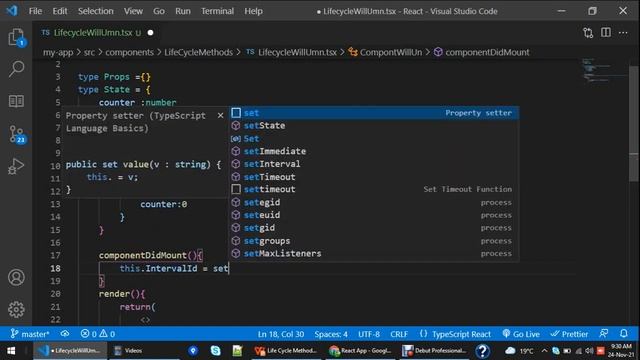The width and height of the screenshot is (640, 360).
Task: Open Skype from taskbar
Action: [x=215, y=351]
